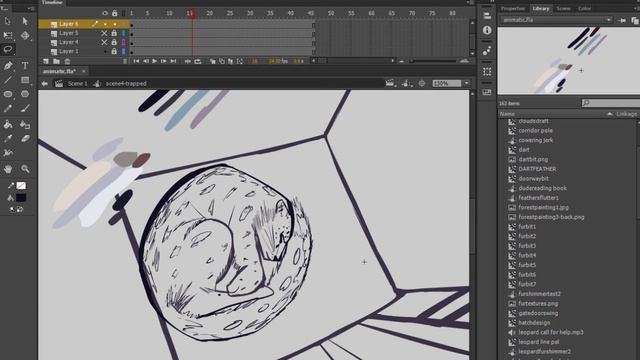
Task: Click scene4-trapped in the breadcrumb
Action: 126,83
